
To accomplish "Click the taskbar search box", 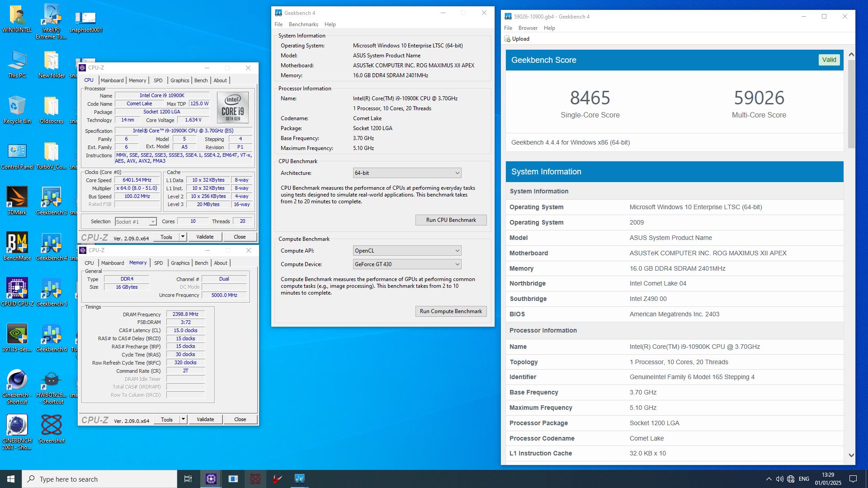I will [x=99, y=479].
